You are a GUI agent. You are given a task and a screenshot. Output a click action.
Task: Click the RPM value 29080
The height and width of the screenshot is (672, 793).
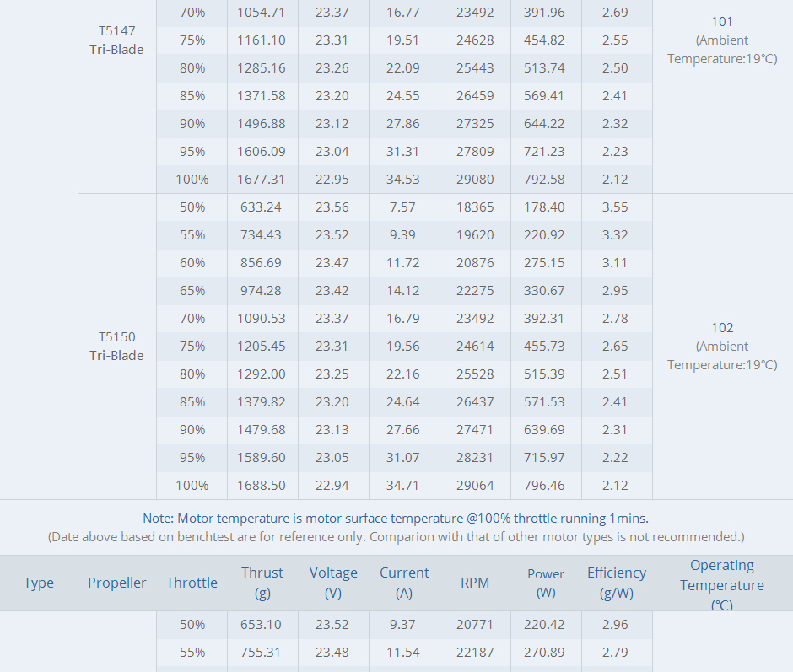(475, 179)
